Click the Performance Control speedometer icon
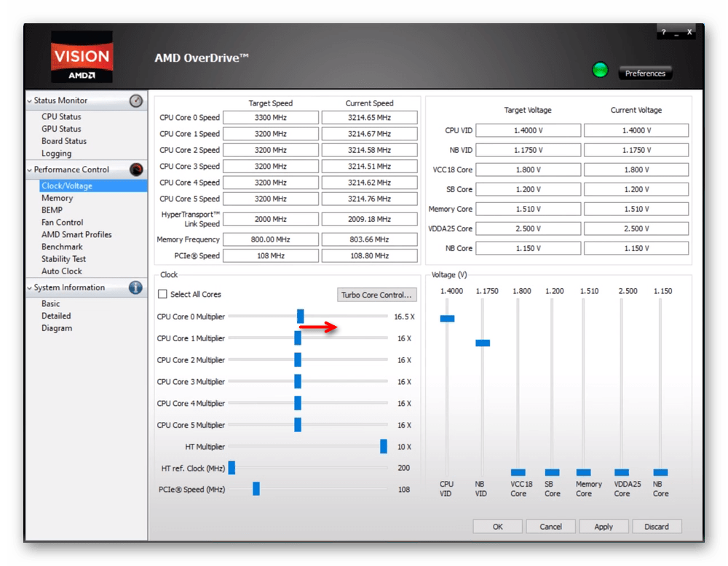This screenshot has width=728, height=566. (136, 170)
